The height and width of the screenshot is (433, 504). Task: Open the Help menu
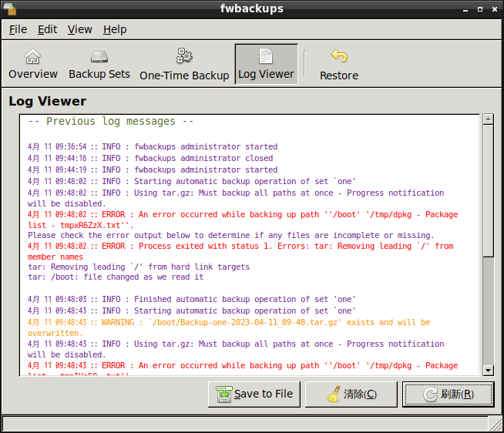[x=115, y=29]
